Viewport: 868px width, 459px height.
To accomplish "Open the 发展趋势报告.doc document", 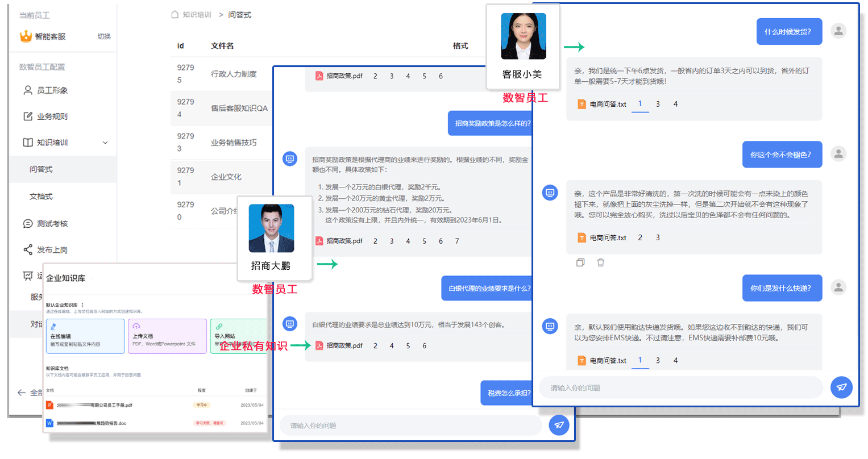I will [92, 423].
